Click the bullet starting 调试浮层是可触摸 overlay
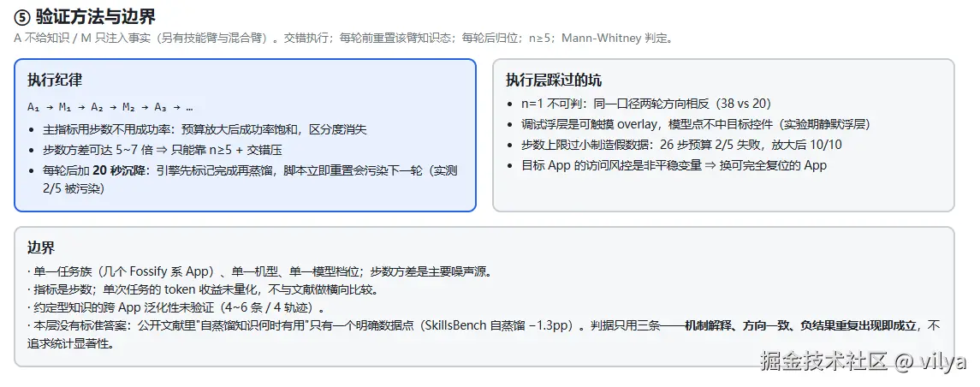 696,124
